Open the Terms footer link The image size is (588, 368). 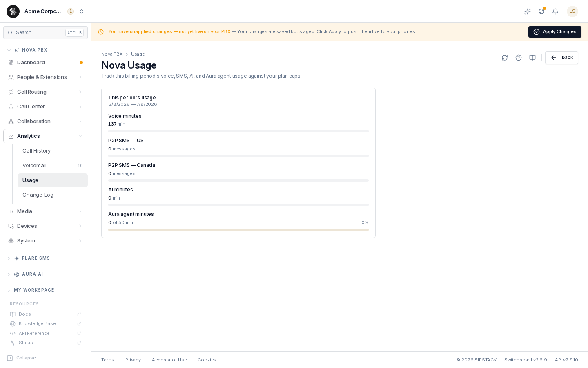tap(108, 360)
